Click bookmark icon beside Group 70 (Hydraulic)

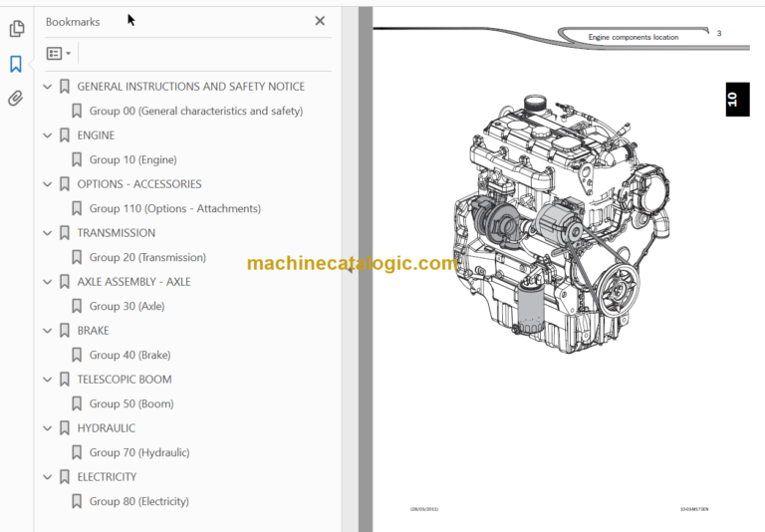pos(77,452)
